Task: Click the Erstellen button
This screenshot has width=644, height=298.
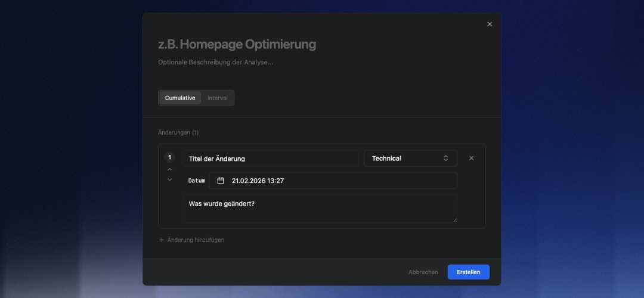Action: pyautogui.click(x=468, y=272)
